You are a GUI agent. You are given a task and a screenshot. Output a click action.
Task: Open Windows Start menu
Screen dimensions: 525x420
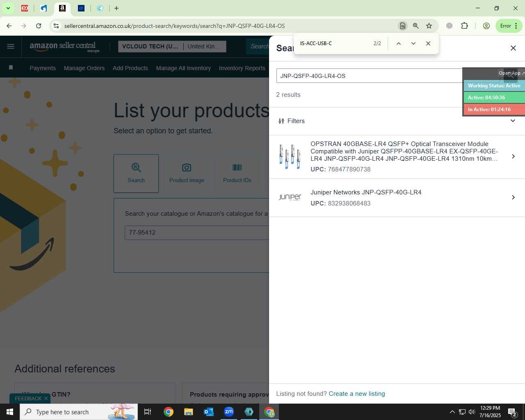tap(10, 412)
